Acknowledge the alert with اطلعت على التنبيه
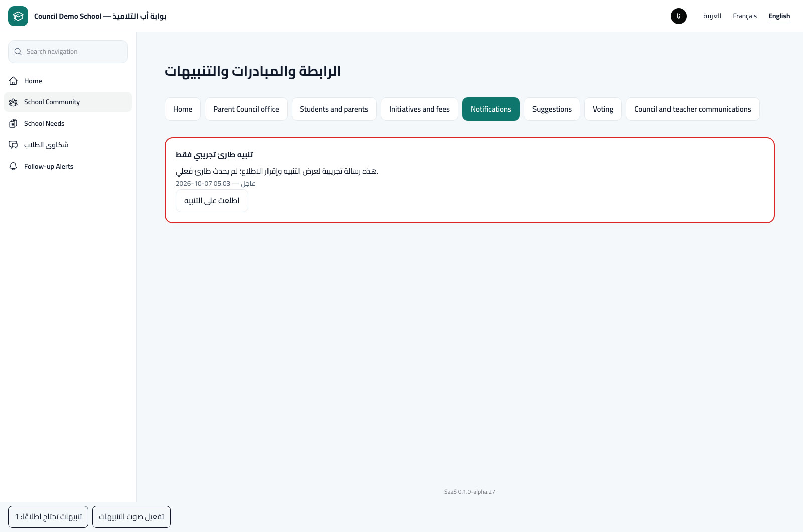This screenshot has width=803, height=532. [x=212, y=201]
